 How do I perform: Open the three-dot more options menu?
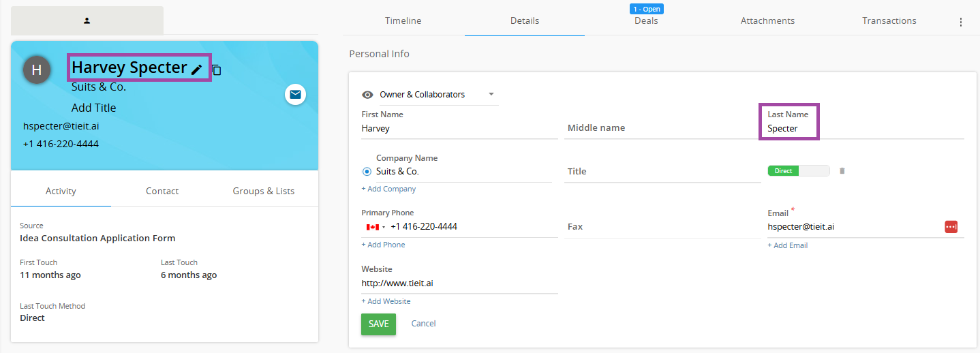tap(961, 22)
